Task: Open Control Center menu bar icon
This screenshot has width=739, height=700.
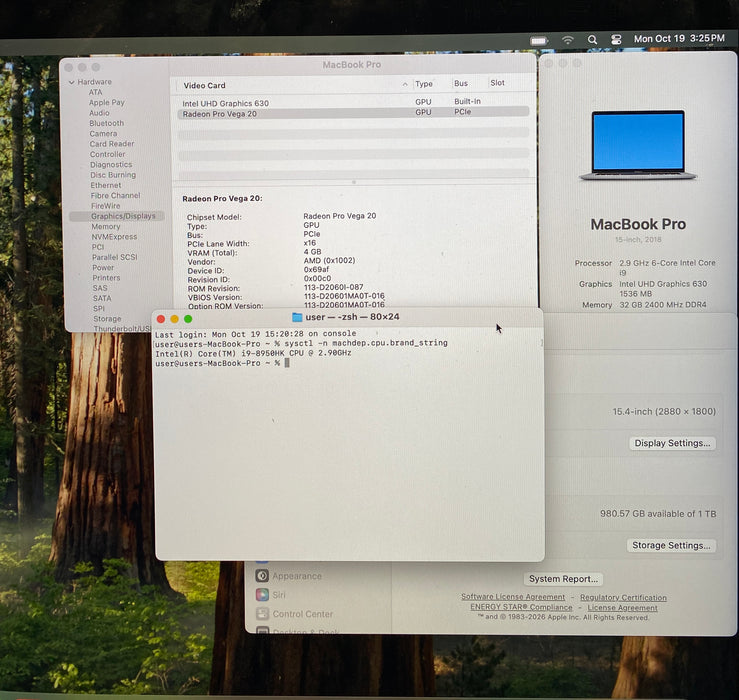Action: (616, 40)
